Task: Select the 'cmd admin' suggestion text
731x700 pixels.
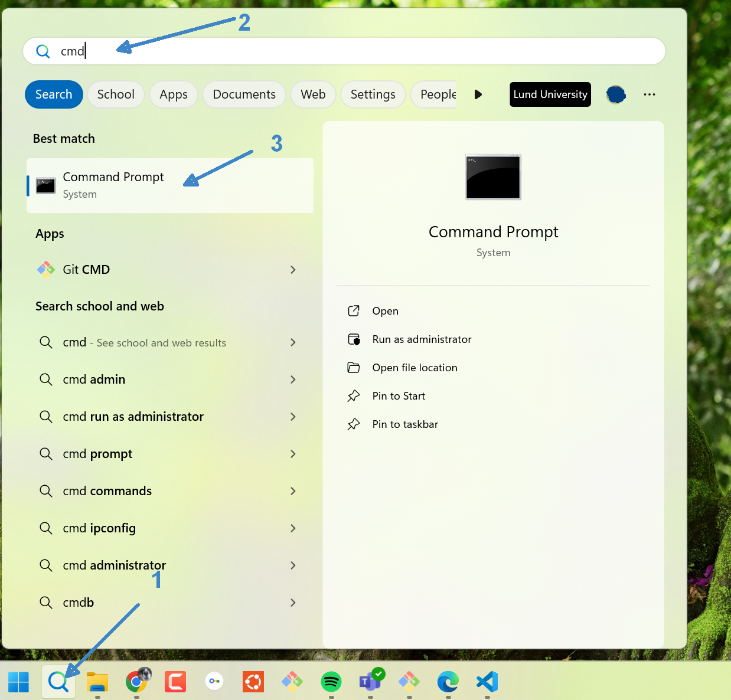Action: [94, 380]
